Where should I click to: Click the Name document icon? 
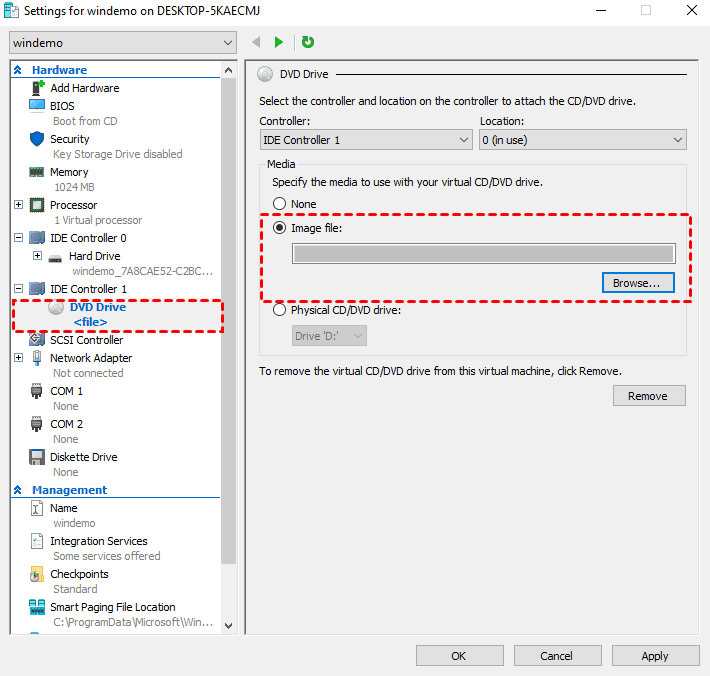37,508
